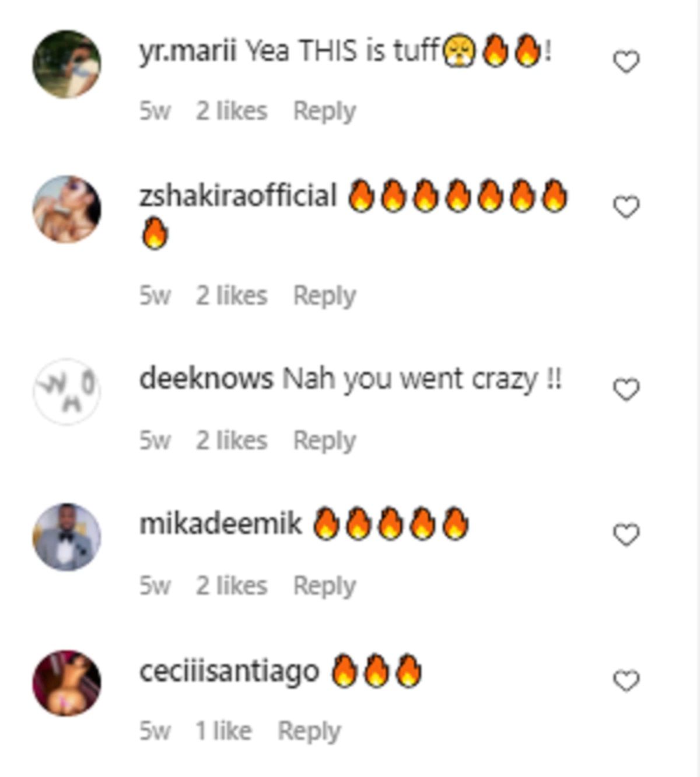Click the deeknows username
The height and width of the screenshot is (777, 700).
206,379
